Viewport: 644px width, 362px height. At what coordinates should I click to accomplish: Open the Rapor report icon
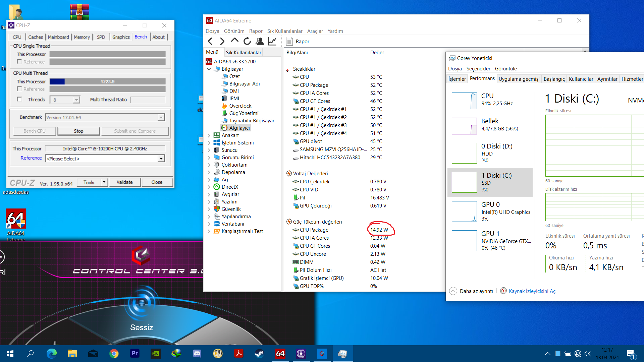coord(289,41)
